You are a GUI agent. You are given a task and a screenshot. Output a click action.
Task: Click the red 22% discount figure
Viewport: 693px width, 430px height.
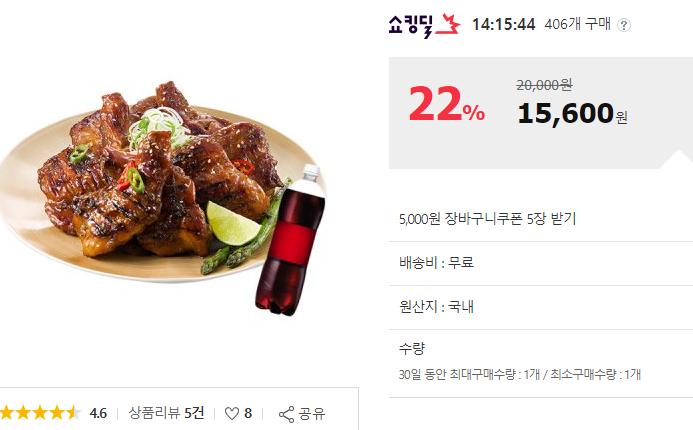[x=446, y=104]
